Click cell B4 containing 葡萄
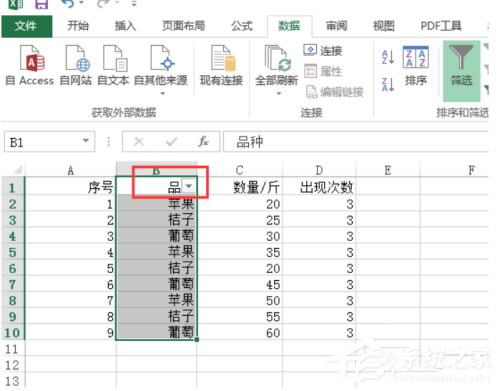This screenshot has width=500, height=391. pos(157,236)
